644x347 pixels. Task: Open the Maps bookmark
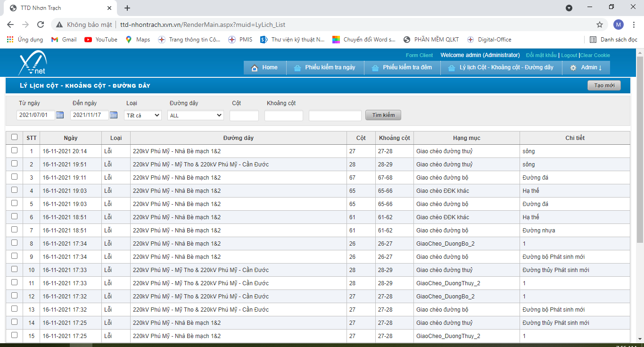(x=138, y=40)
